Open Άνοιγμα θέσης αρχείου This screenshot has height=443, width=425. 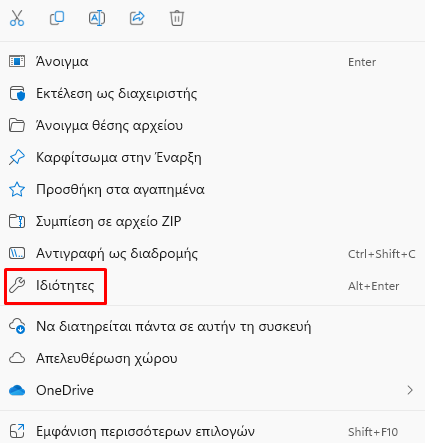(x=212, y=126)
